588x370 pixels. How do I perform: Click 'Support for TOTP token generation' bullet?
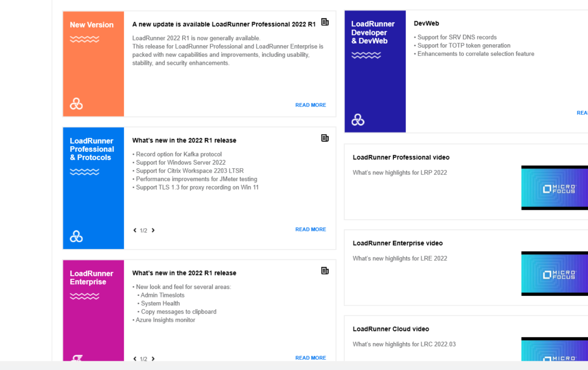coord(462,46)
